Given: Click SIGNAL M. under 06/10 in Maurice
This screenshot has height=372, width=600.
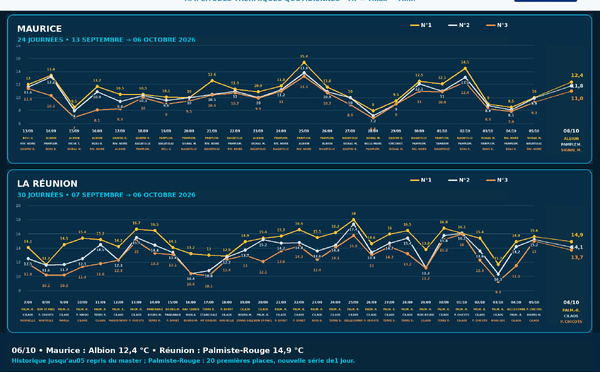Looking at the screenshot, I should (x=571, y=150).
